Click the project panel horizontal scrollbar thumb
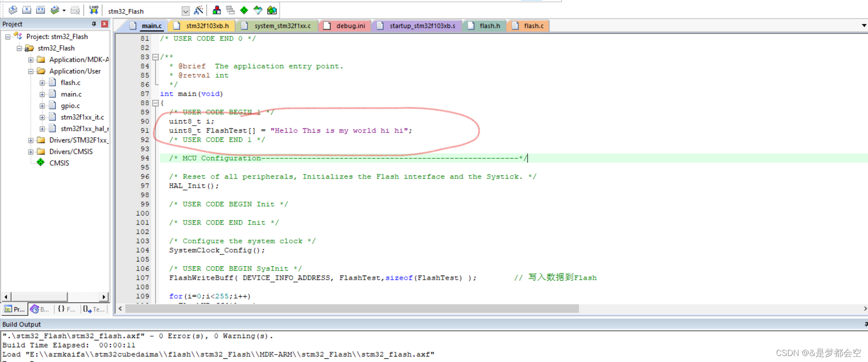868x362 pixels. click(39, 297)
